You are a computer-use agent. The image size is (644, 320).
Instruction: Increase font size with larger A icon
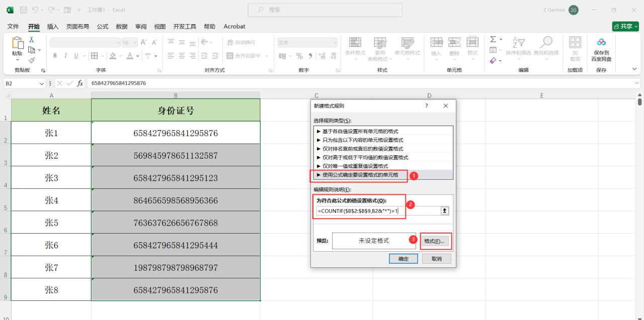pos(143,43)
